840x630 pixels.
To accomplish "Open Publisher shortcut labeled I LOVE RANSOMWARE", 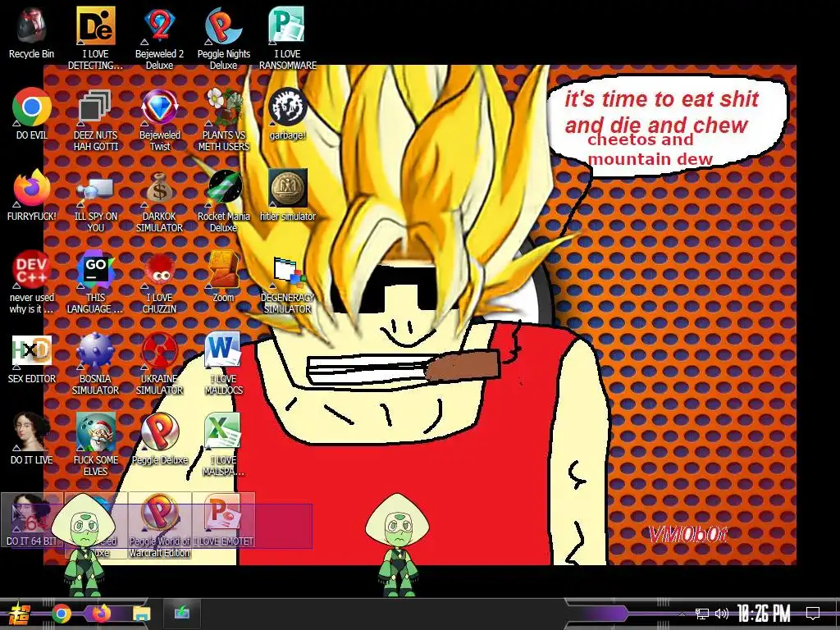I will (288, 39).
